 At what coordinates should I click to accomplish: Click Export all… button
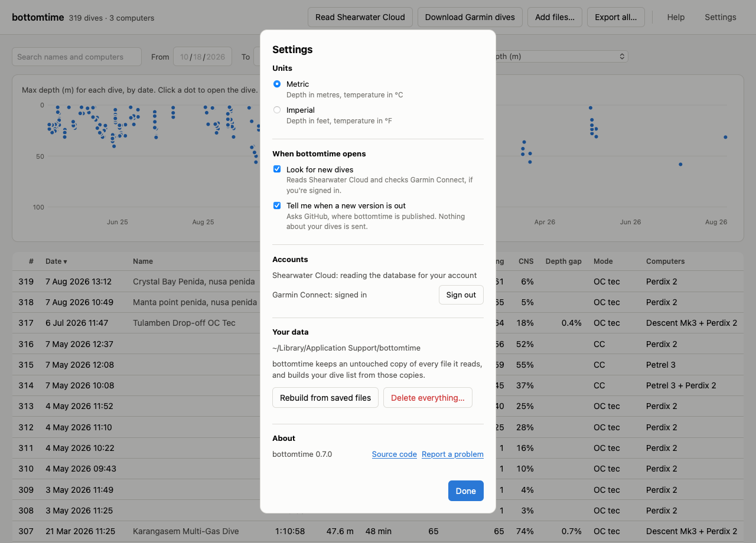pyautogui.click(x=615, y=17)
